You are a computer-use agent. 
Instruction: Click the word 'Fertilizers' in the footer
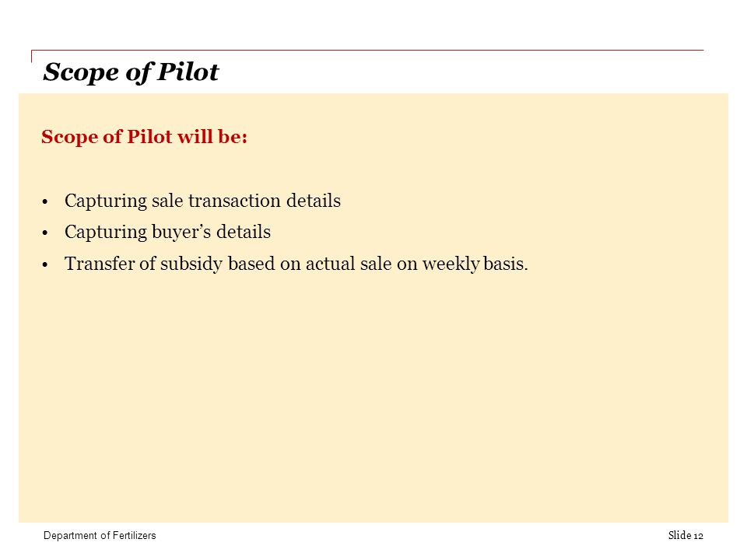(134, 536)
